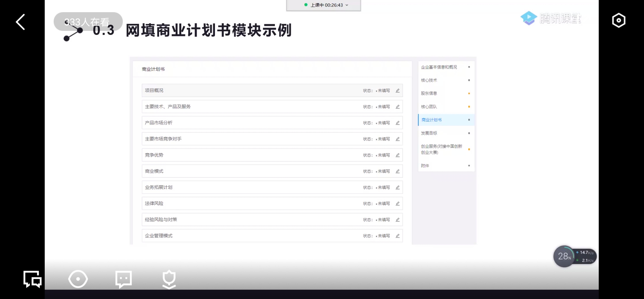Image resolution: width=644 pixels, height=299 pixels.
Task: Click edit pencil for 主要技术、产品及服务
Action: pyautogui.click(x=398, y=107)
